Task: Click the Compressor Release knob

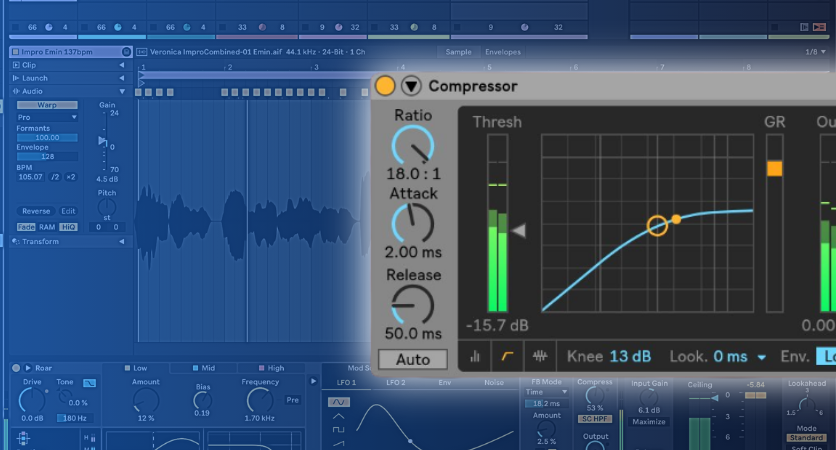Action: tap(413, 303)
